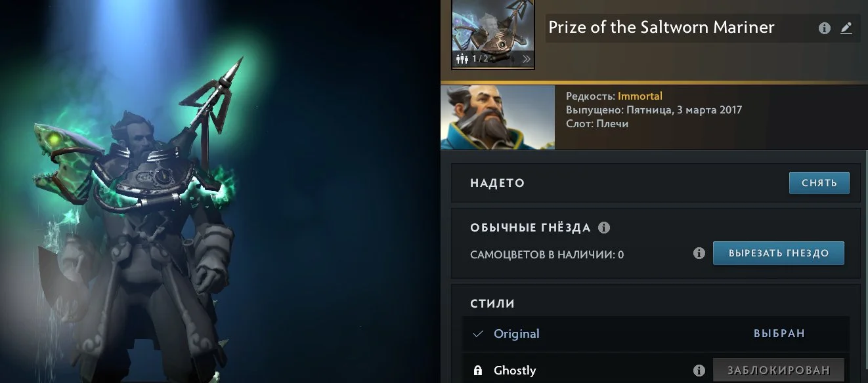The height and width of the screenshot is (383, 868).
Task: Click the bundle people icon on thumbnail
Action: [462, 59]
